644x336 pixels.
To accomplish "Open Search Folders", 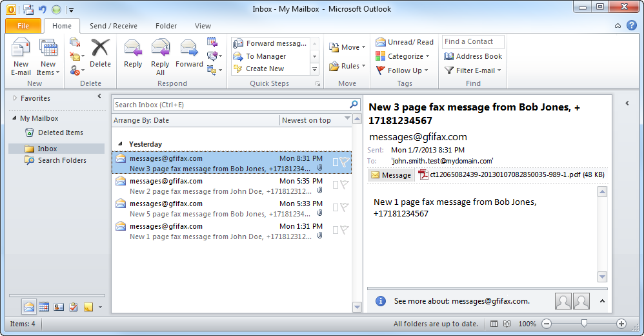I will point(55,160).
